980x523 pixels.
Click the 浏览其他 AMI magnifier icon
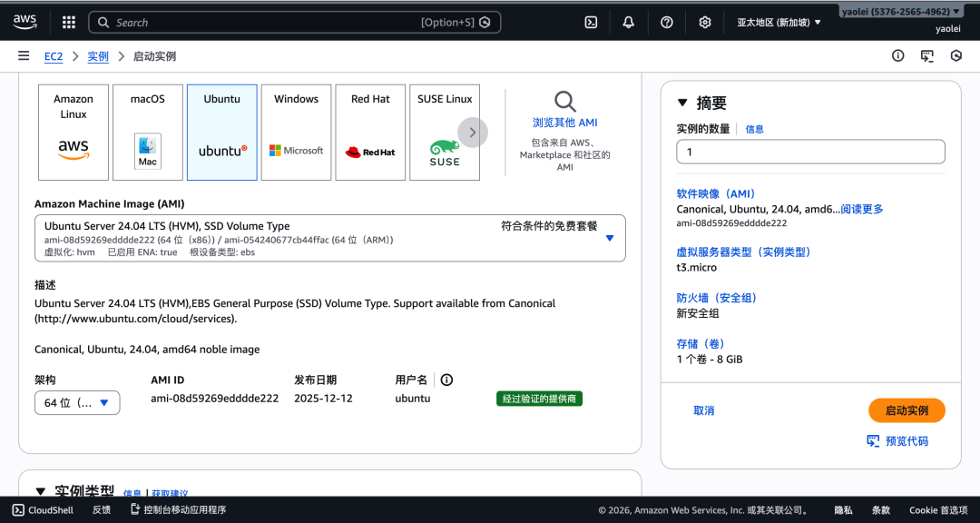pyautogui.click(x=564, y=102)
